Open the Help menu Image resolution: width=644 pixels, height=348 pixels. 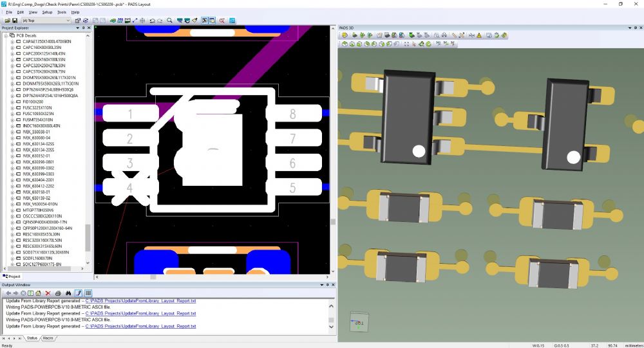(75, 12)
